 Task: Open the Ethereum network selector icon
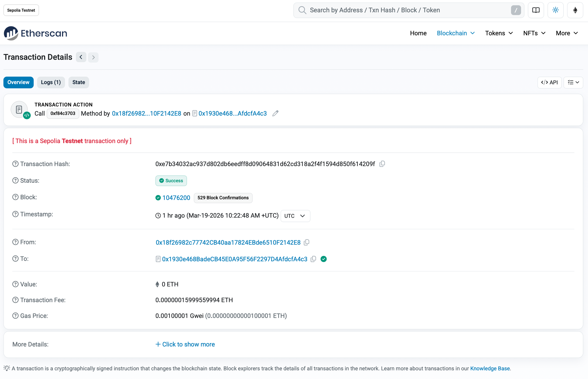click(x=575, y=10)
